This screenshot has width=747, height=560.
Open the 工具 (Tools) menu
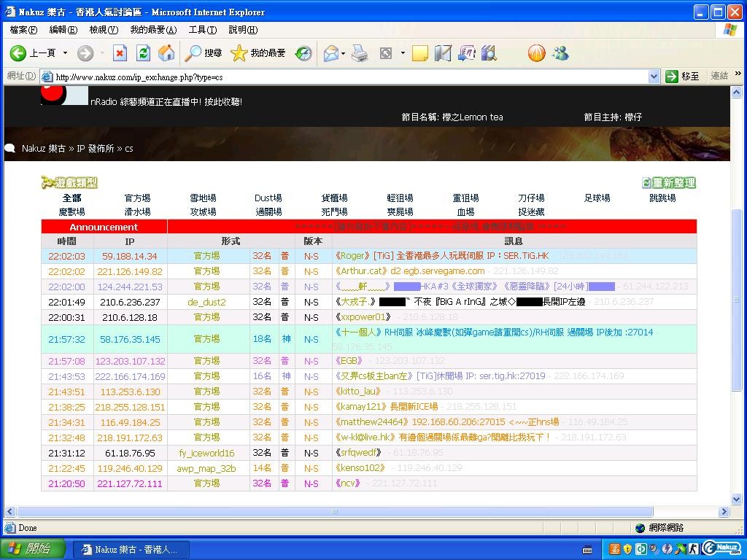click(x=202, y=30)
